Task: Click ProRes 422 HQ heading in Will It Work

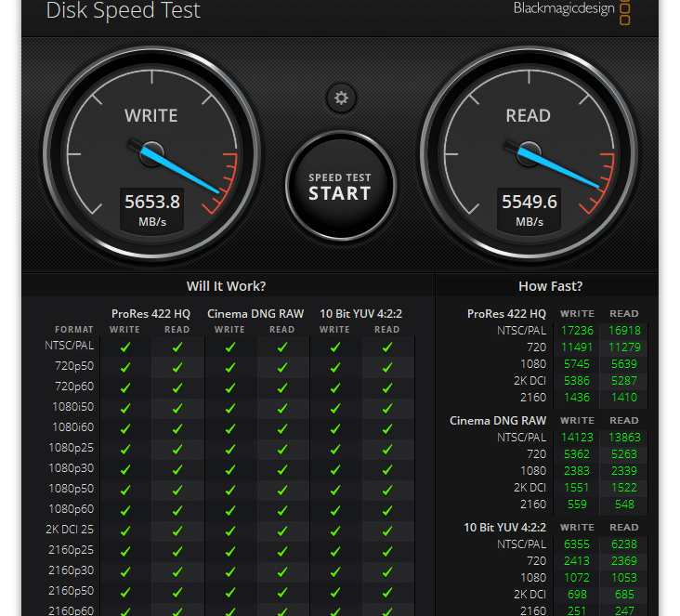Action: click(150, 314)
